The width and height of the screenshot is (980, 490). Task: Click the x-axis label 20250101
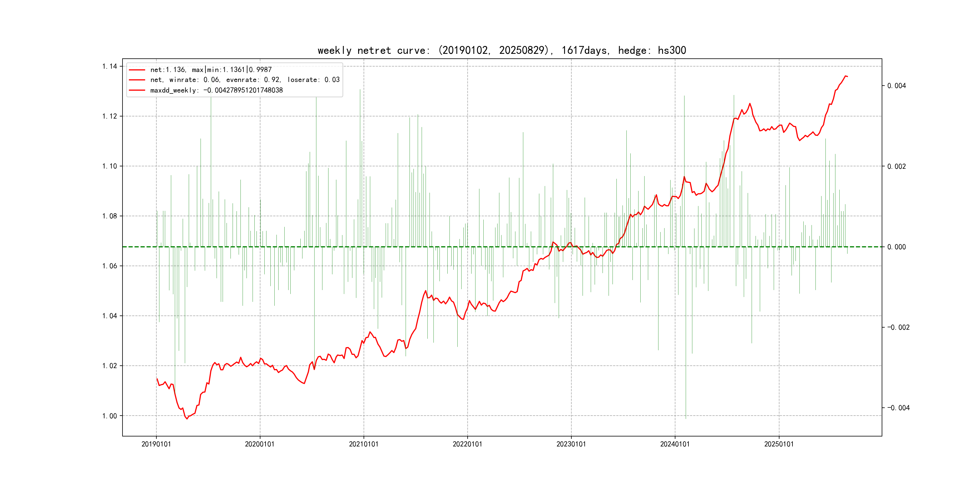pos(779,444)
